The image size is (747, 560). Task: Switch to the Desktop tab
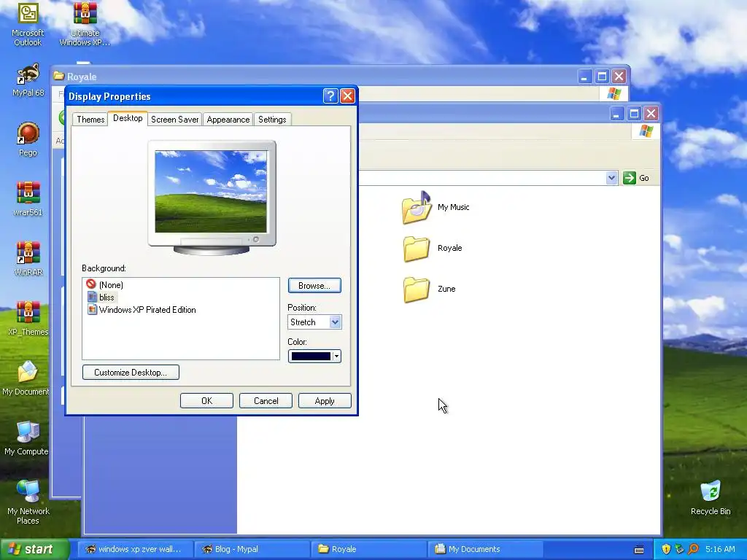point(128,118)
